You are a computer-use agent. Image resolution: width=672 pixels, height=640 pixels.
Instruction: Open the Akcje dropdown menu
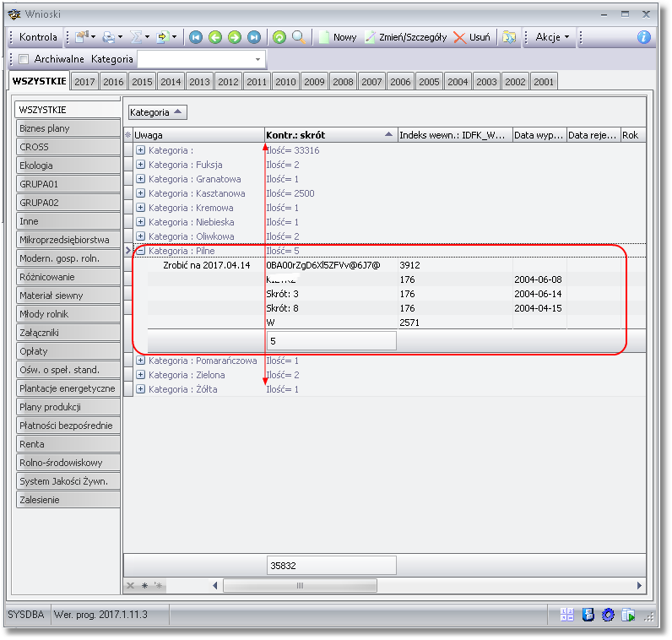point(552,37)
